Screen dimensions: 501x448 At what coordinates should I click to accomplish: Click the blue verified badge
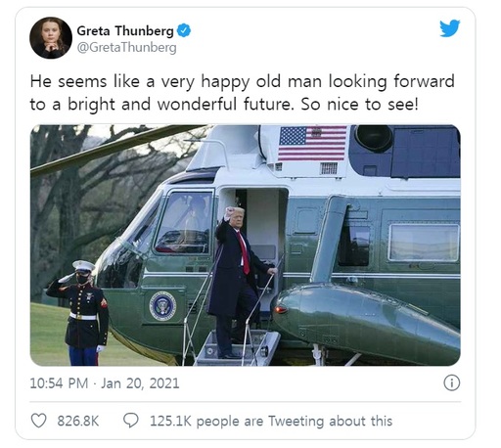point(184,31)
